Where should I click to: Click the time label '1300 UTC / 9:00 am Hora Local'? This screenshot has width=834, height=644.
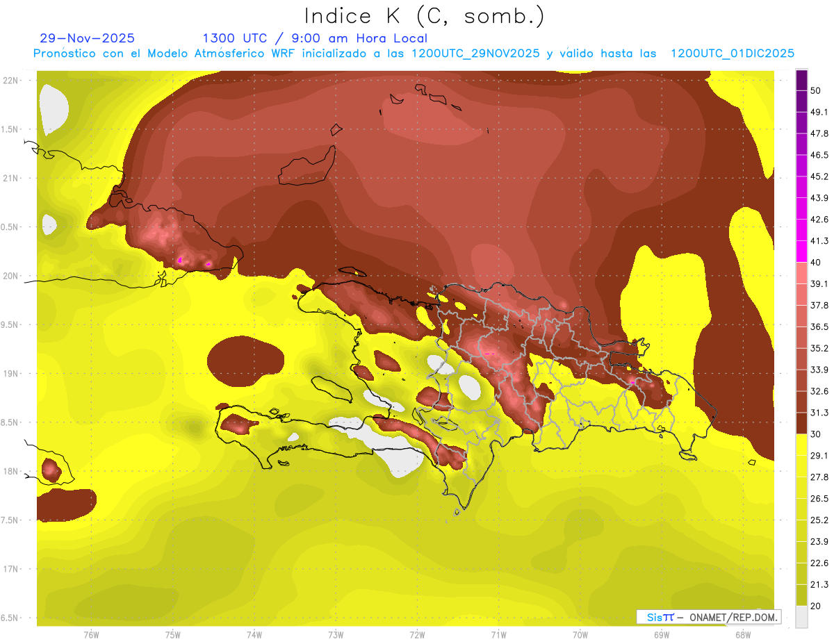pyautogui.click(x=315, y=38)
